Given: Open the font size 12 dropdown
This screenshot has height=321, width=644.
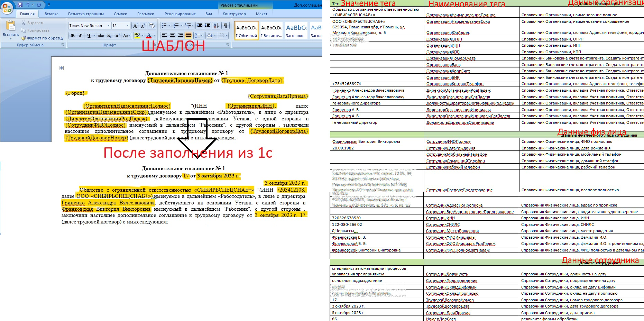Looking at the screenshot, I should click(128, 26).
